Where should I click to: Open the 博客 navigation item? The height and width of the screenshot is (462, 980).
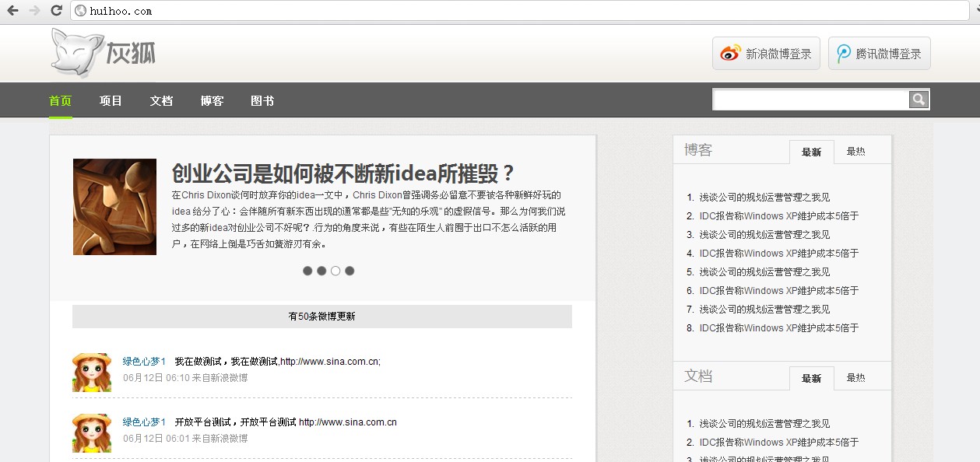click(x=212, y=101)
